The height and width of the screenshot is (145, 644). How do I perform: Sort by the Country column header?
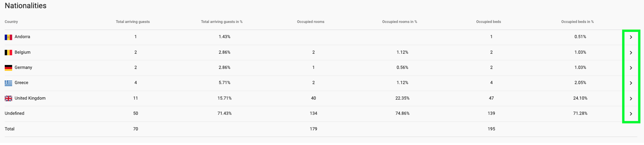(x=11, y=22)
